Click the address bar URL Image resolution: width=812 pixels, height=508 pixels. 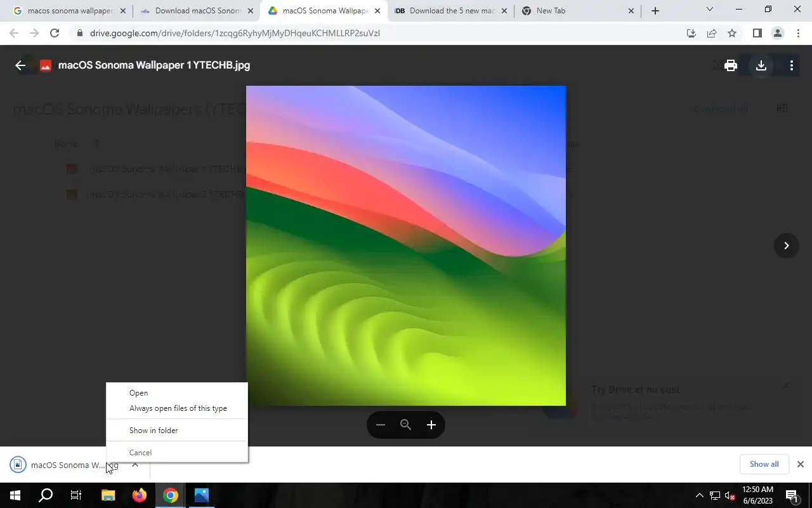235,33
